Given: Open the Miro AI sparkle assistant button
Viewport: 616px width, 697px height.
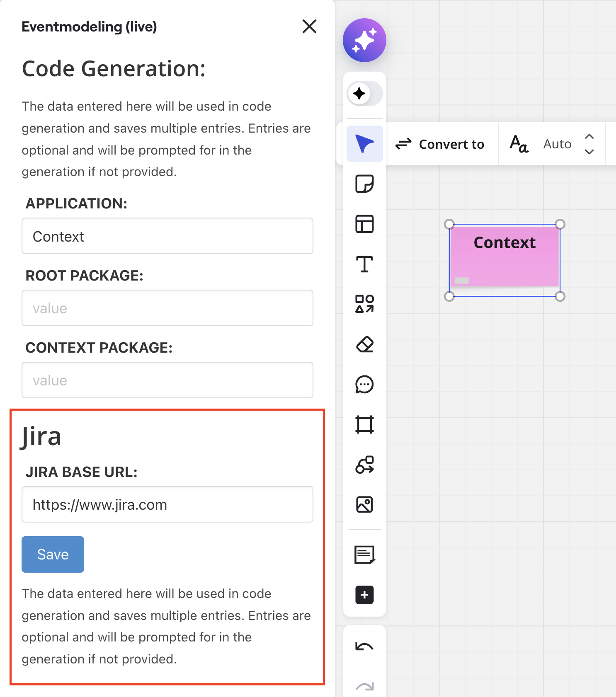Looking at the screenshot, I should click(364, 40).
